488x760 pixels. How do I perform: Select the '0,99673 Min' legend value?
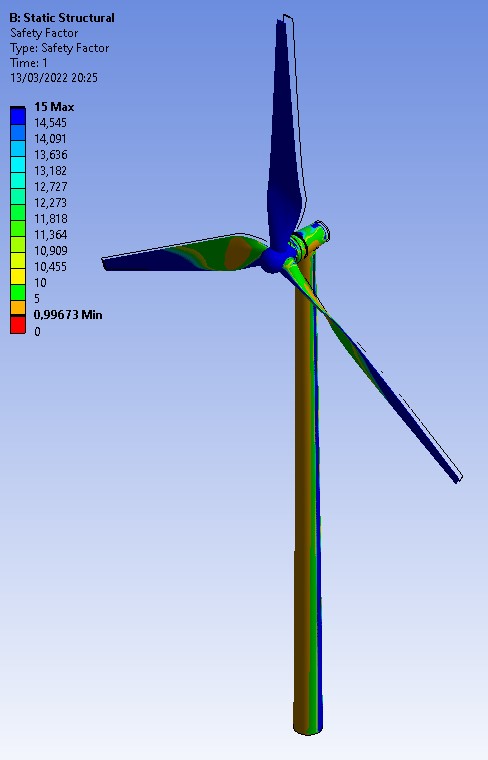point(68,315)
